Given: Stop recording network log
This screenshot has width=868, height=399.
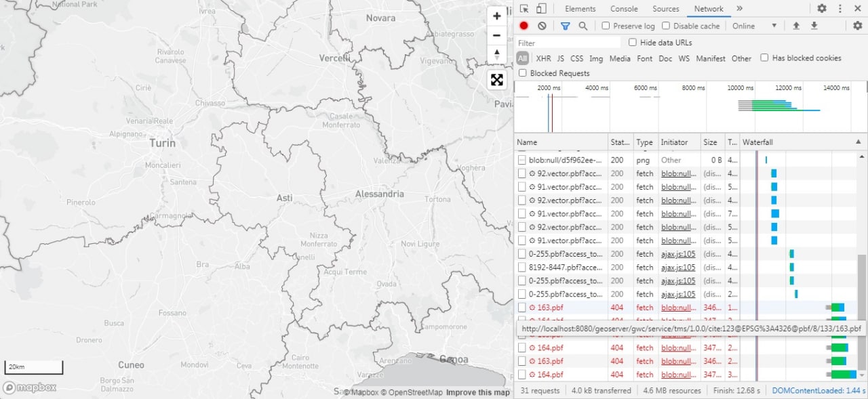Looking at the screenshot, I should tap(524, 26).
